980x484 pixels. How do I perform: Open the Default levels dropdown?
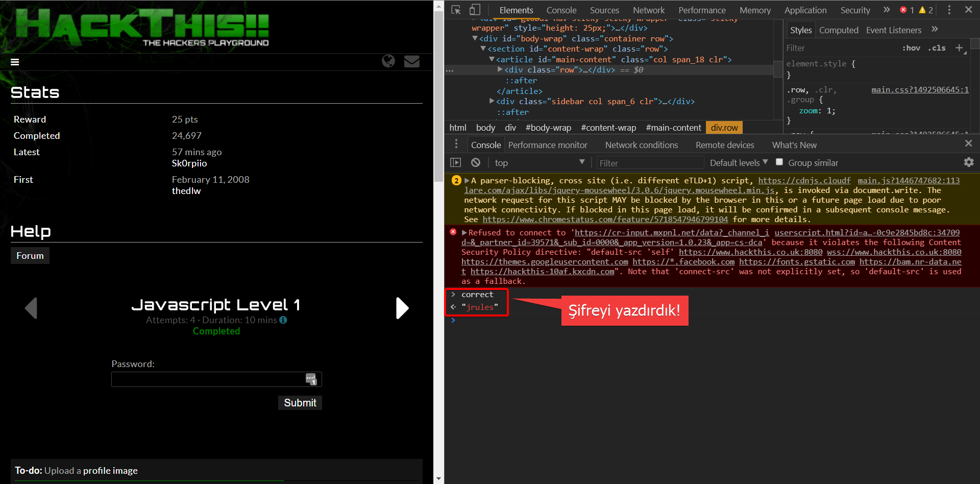[x=739, y=162]
